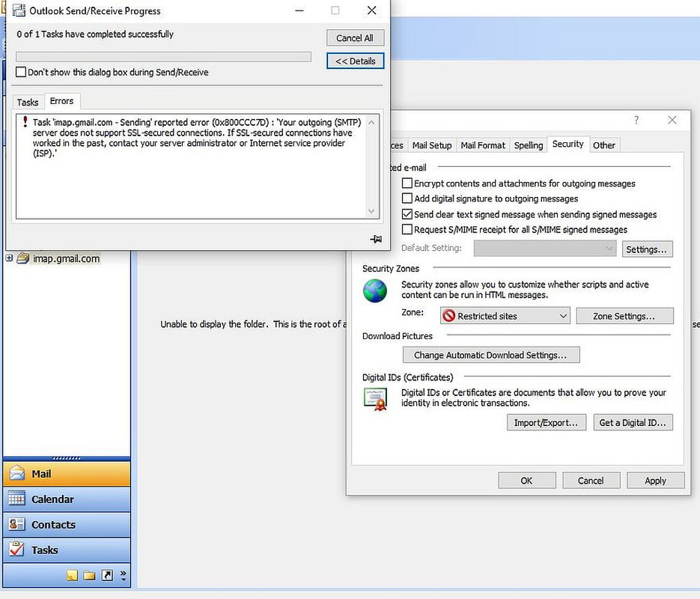Click scroll up arrow in error list
This screenshot has width=700, height=599.
pyautogui.click(x=371, y=122)
